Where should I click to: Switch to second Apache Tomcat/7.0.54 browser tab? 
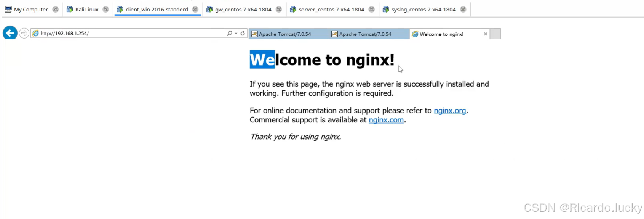pyautogui.click(x=369, y=34)
